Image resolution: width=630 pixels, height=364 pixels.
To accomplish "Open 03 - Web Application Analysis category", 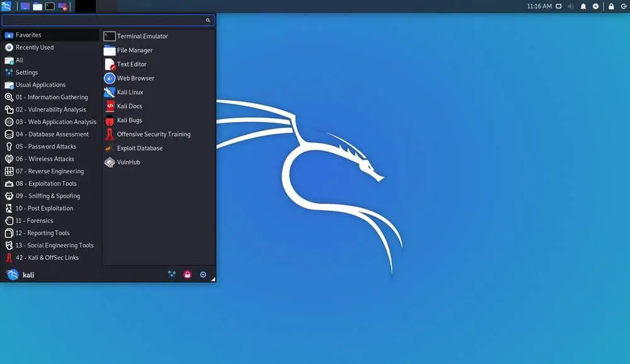I will 50,122.
